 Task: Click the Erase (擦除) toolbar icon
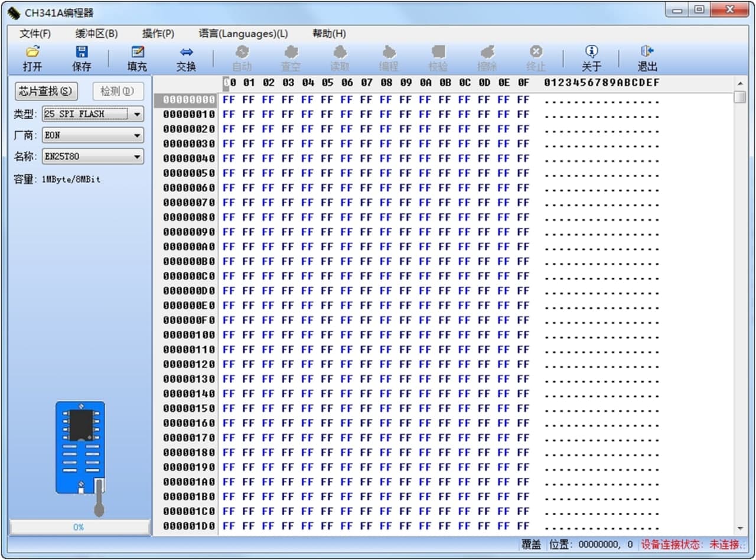[487, 51]
